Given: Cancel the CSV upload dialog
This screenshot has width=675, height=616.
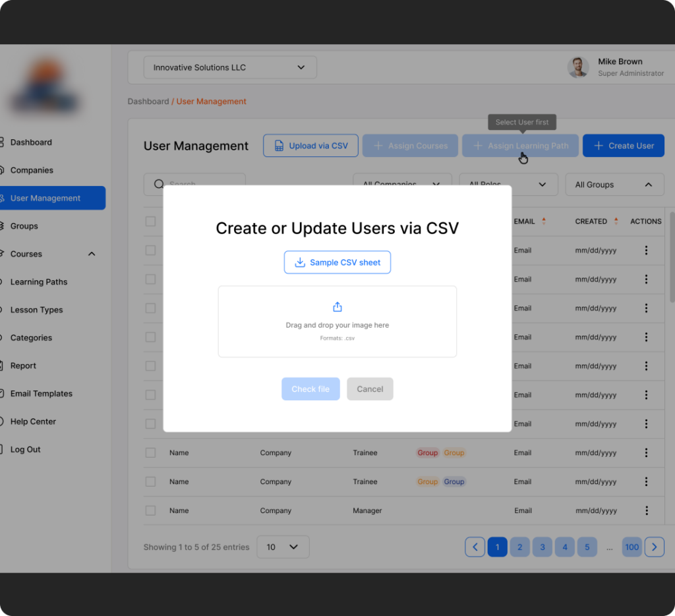Looking at the screenshot, I should click(x=370, y=389).
